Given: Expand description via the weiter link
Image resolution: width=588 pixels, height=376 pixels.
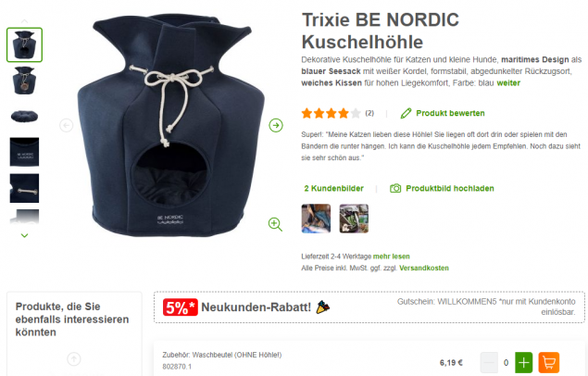Looking at the screenshot, I should coord(508,82).
